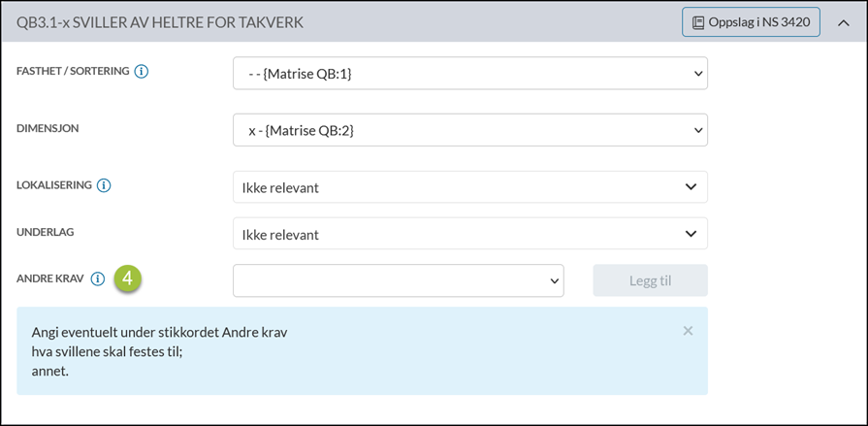Click the Dimensjon field label
This screenshot has width=868, height=426.
click(x=48, y=128)
